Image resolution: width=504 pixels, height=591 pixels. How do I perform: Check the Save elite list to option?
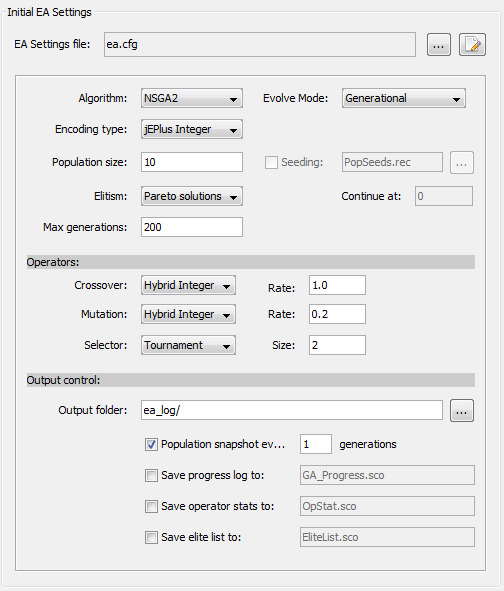click(151, 537)
